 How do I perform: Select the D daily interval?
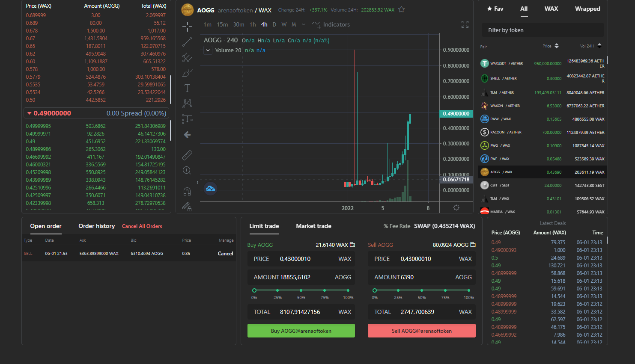pyautogui.click(x=274, y=24)
